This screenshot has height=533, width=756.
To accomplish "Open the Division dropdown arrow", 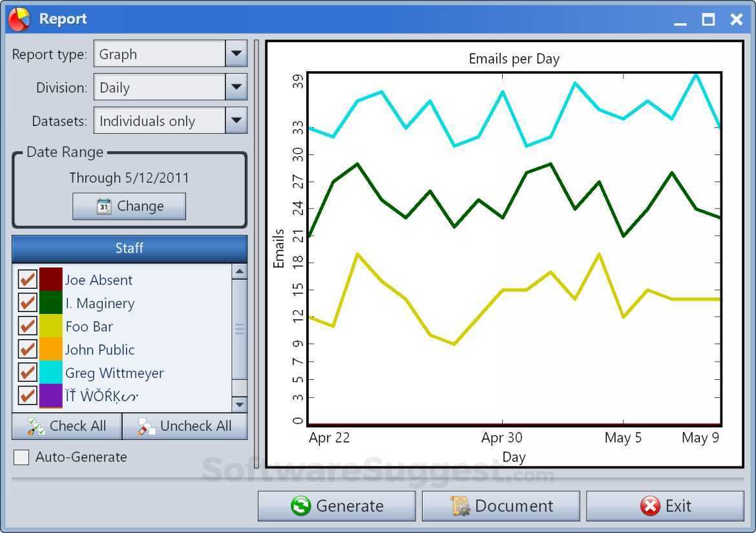I will [x=236, y=87].
